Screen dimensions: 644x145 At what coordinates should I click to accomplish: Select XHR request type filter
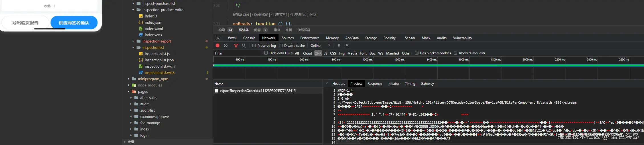[x=318, y=53]
